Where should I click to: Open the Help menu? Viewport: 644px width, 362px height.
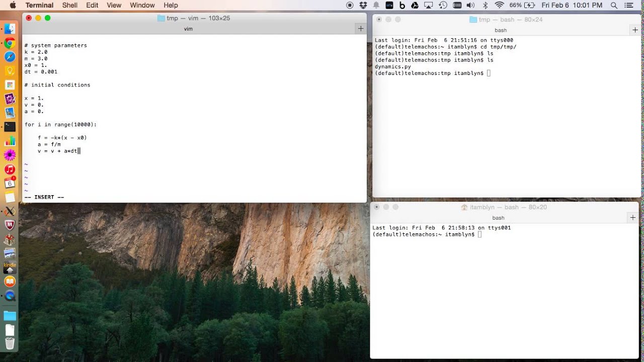tap(171, 5)
